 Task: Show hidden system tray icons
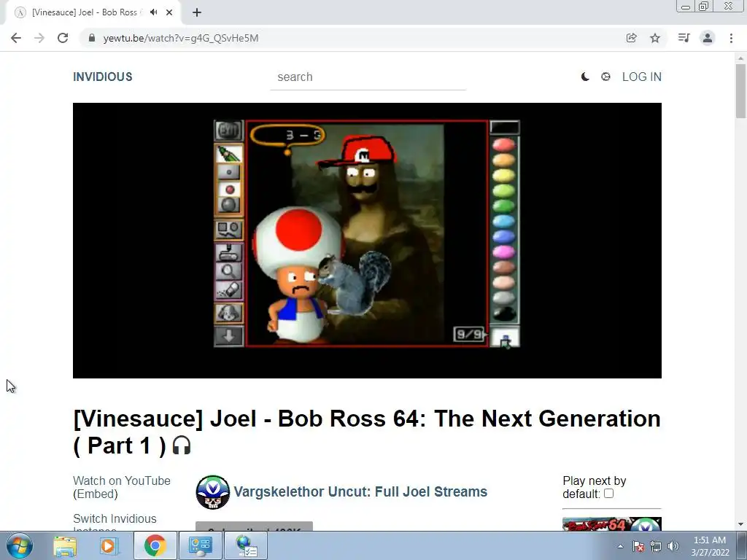(x=620, y=546)
